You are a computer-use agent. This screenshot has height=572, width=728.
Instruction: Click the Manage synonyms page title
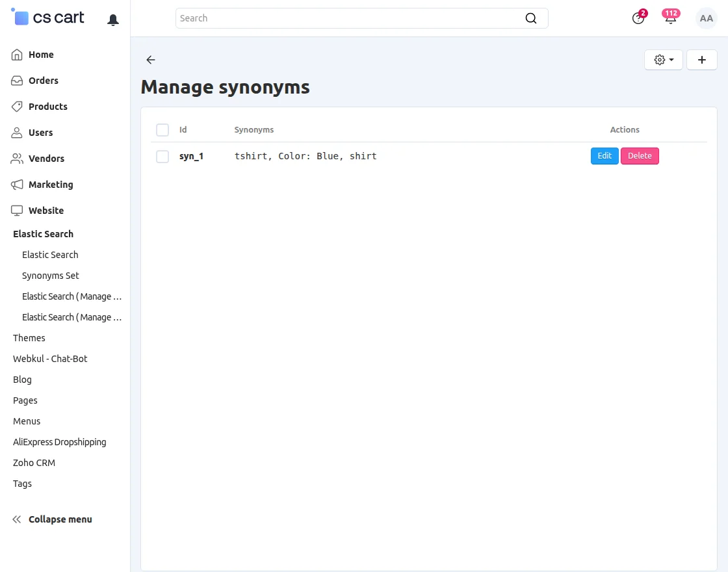tap(225, 87)
